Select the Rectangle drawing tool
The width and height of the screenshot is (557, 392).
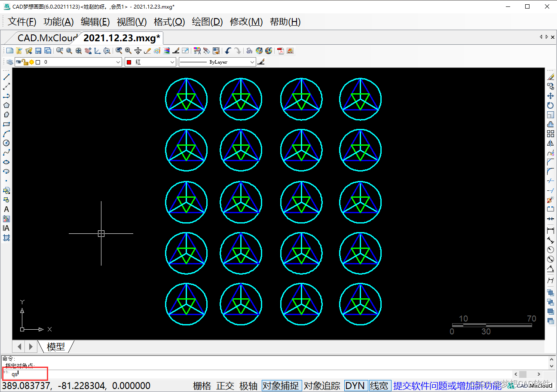pyautogui.click(x=6, y=124)
